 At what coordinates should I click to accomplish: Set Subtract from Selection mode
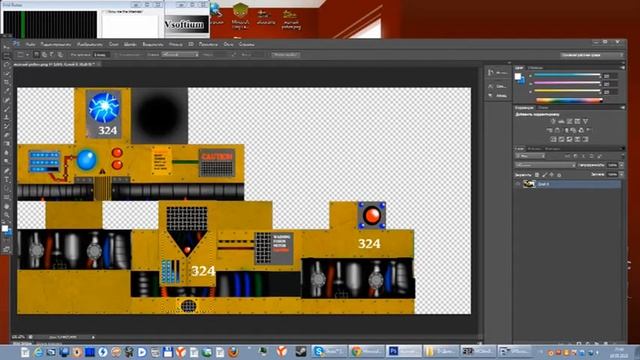coord(52,54)
